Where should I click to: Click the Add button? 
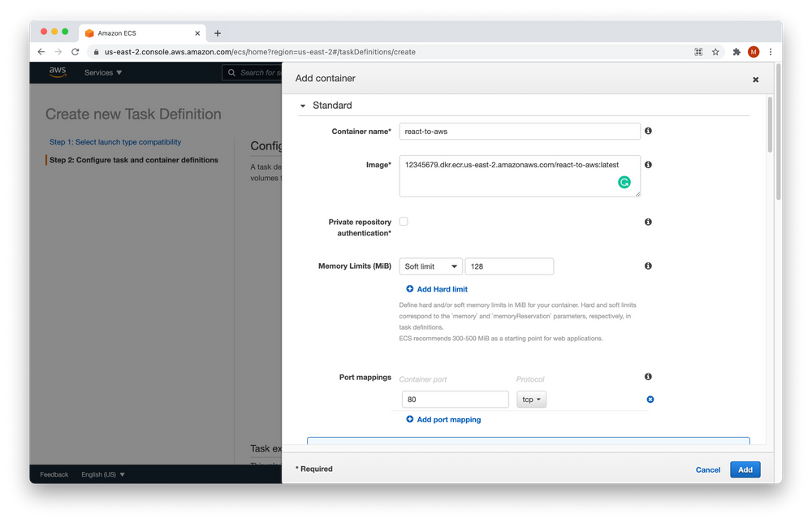click(x=745, y=469)
